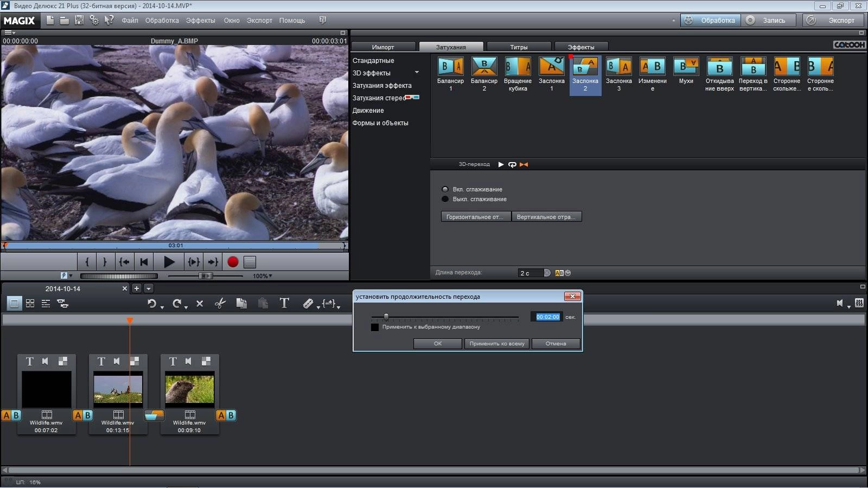The width and height of the screenshot is (868, 488).
Task: Click Отмена in the duration dialog
Action: tap(556, 344)
